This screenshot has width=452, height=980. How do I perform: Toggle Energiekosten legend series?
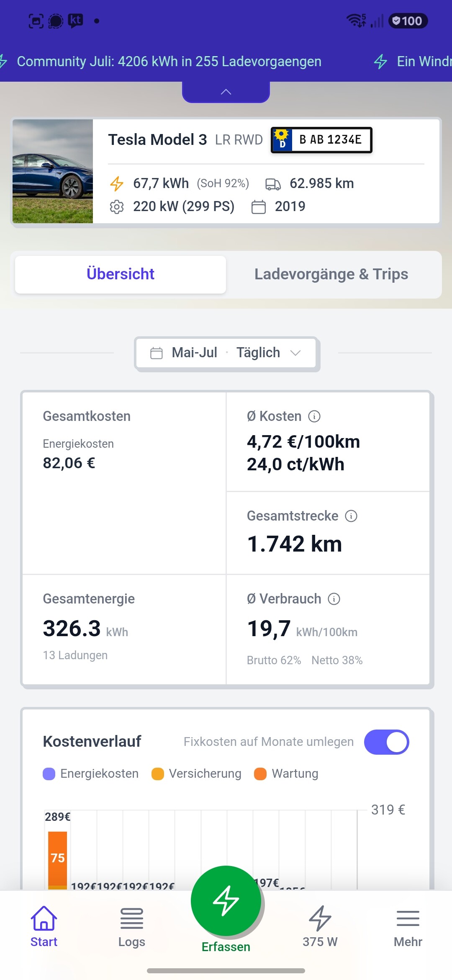click(x=91, y=774)
